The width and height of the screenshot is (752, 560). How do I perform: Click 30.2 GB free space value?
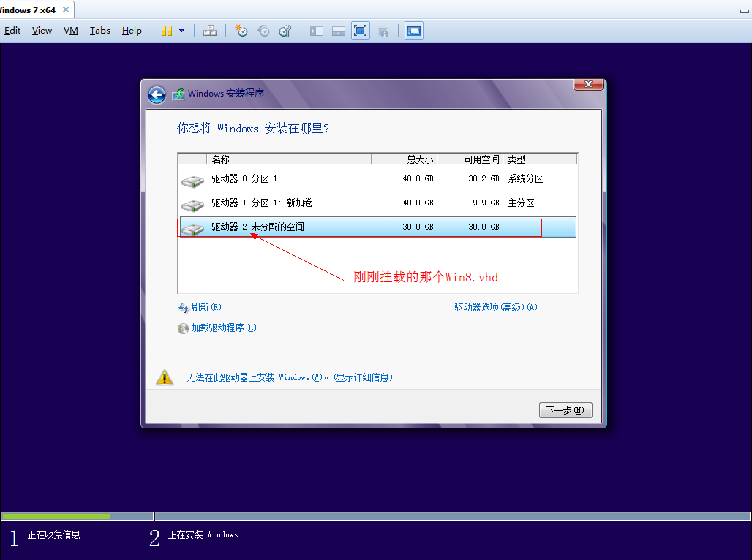pos(484,179)
